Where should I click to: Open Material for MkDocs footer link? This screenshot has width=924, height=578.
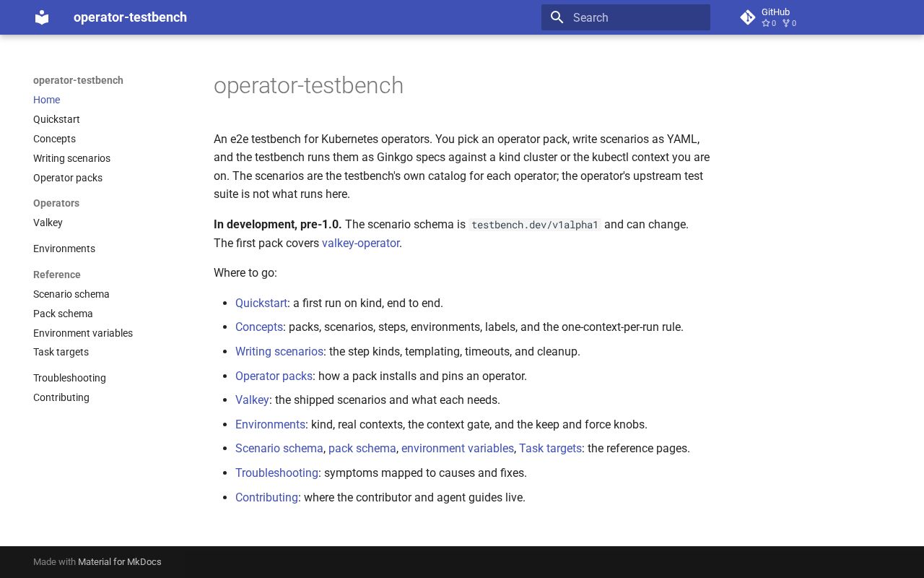(120, 561)
